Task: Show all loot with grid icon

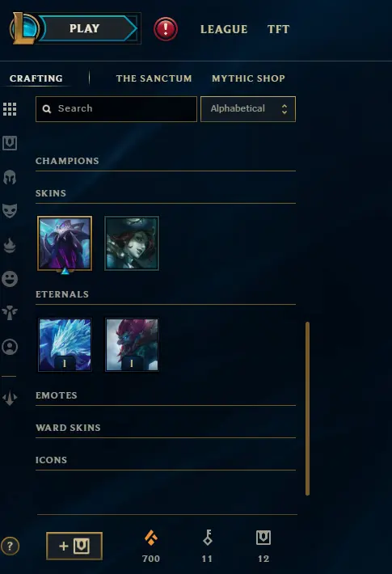Action: pyautogui.click(x=10, y=109)
